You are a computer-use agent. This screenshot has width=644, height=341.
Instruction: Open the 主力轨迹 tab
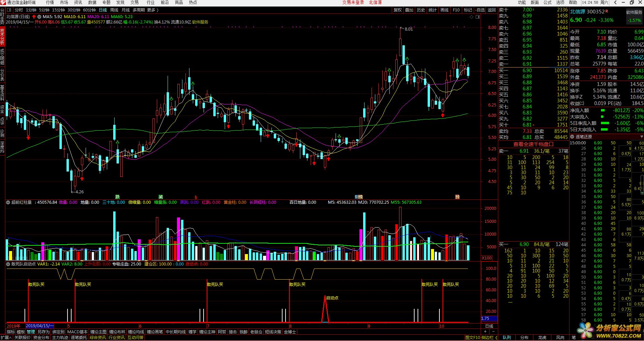(x=60, y=338)
